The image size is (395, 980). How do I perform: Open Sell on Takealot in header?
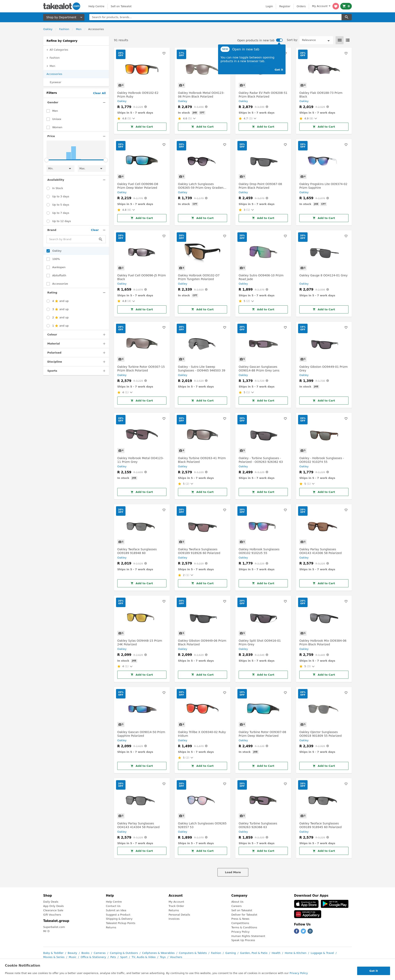pyautogui.click(x=121, y=6)
